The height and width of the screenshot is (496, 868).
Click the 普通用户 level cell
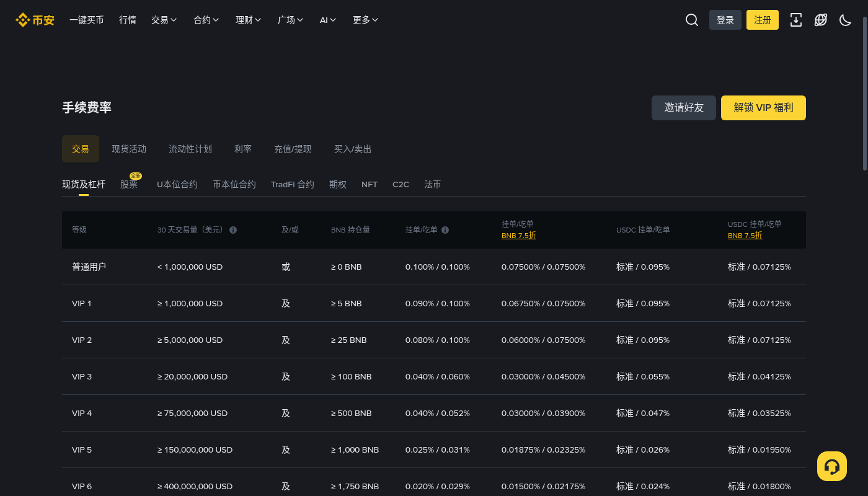pyautogui.click(x=89, y=267)
